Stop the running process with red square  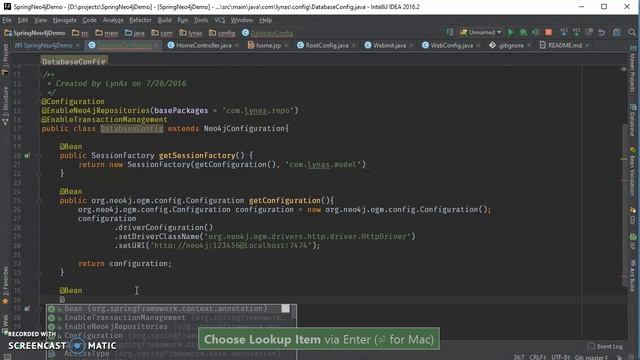tap(549, 32)
